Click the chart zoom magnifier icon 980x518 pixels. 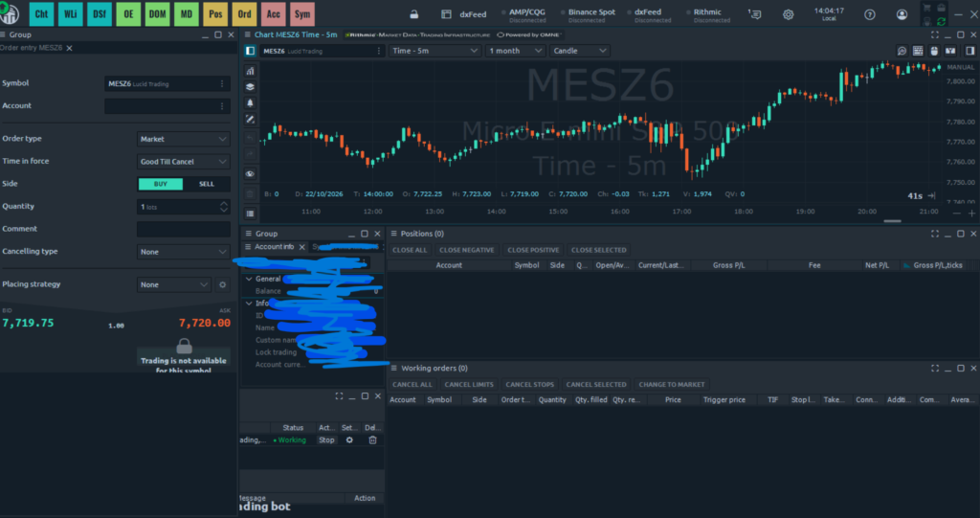[902, 51]
